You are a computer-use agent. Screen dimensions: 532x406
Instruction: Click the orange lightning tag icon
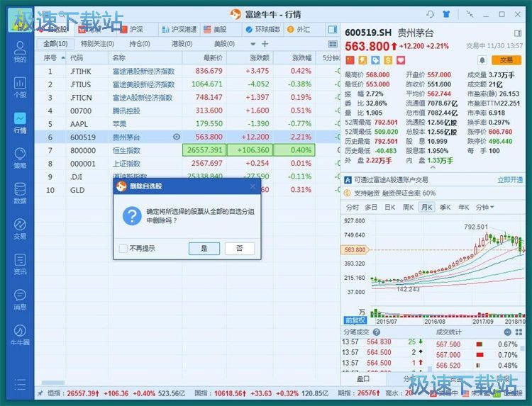click(362, 60)
